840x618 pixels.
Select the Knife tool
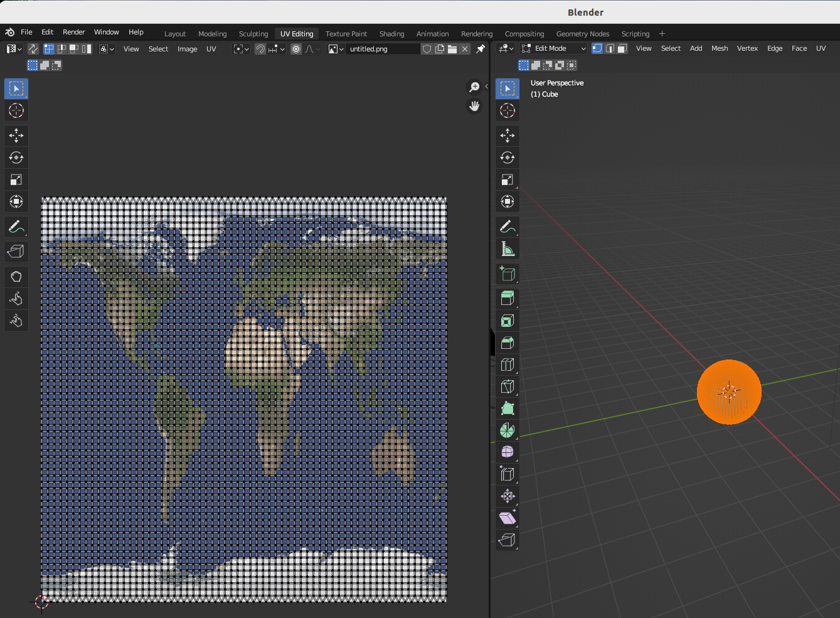point(508,386)
